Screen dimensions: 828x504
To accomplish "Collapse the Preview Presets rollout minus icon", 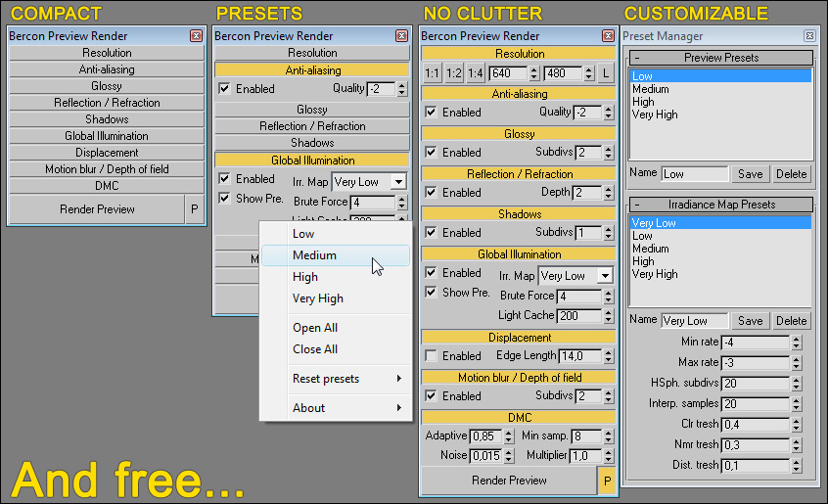I will click(636, 58).
